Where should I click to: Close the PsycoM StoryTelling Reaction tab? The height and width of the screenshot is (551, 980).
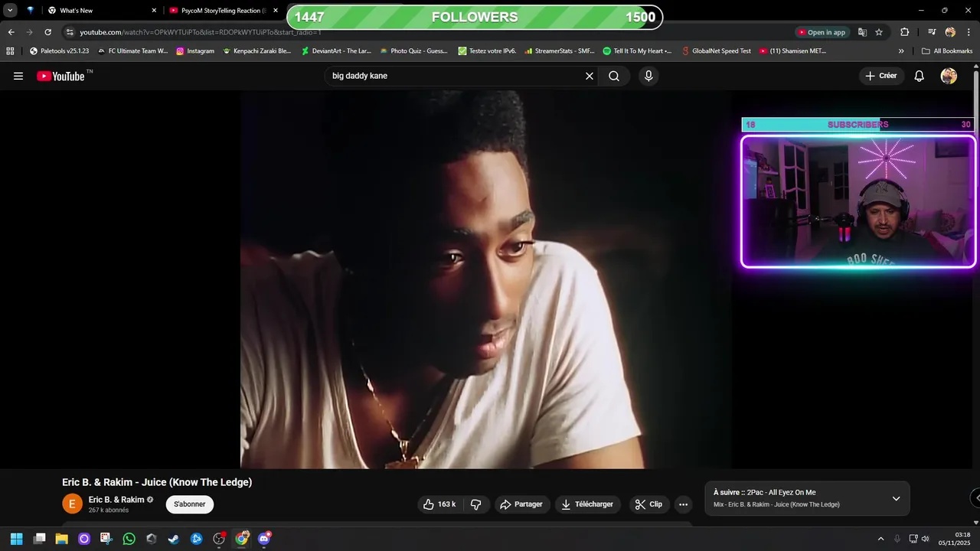(276, 11)
